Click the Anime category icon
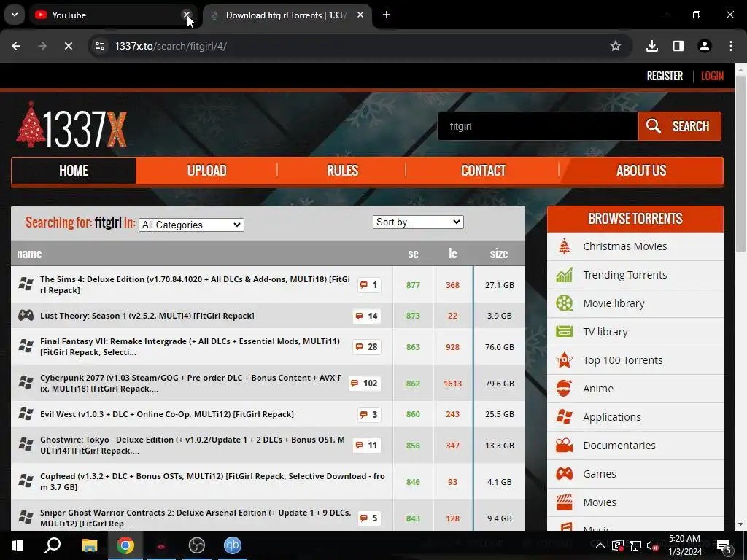This screenshot has height=560, width=747. pos(565,389)
